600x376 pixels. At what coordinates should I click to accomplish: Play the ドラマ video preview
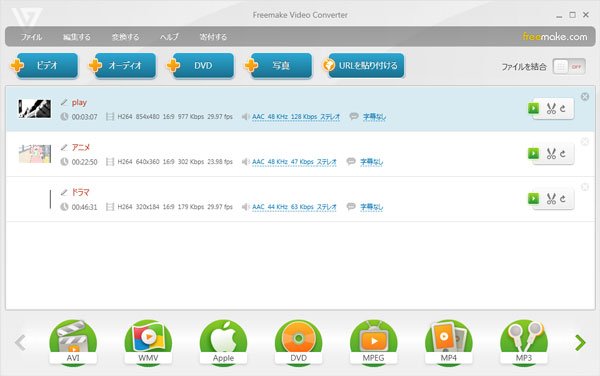coord(533,199)
